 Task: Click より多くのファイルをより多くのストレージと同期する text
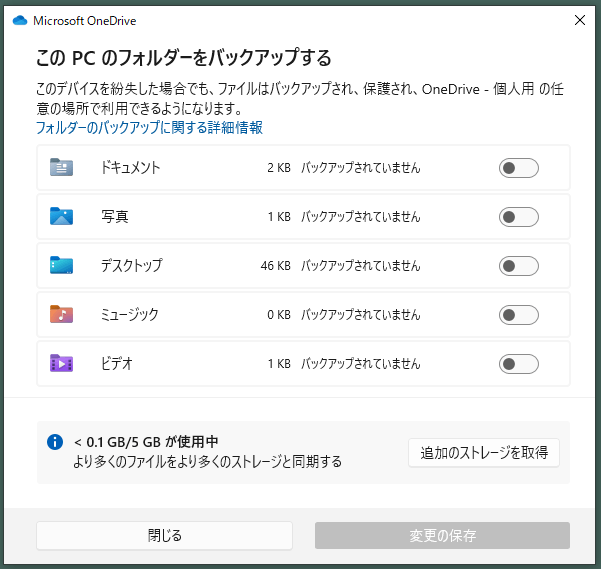pos(207,461)
